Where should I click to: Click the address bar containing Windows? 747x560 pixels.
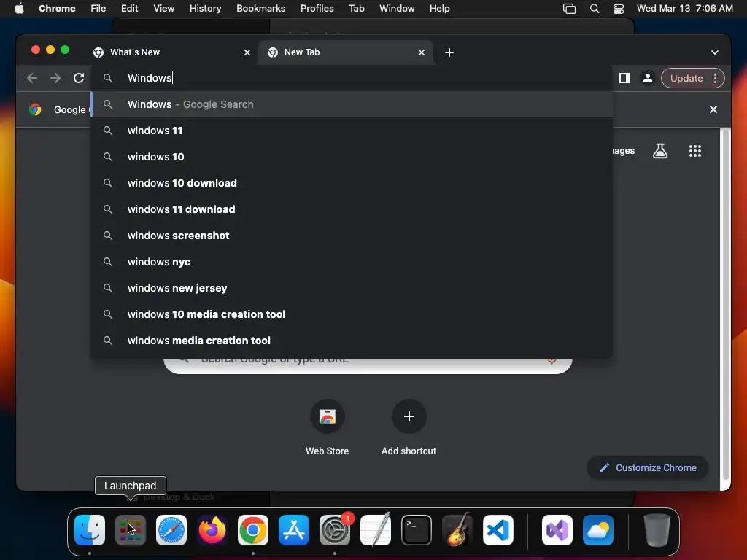(x=352, y=78)
